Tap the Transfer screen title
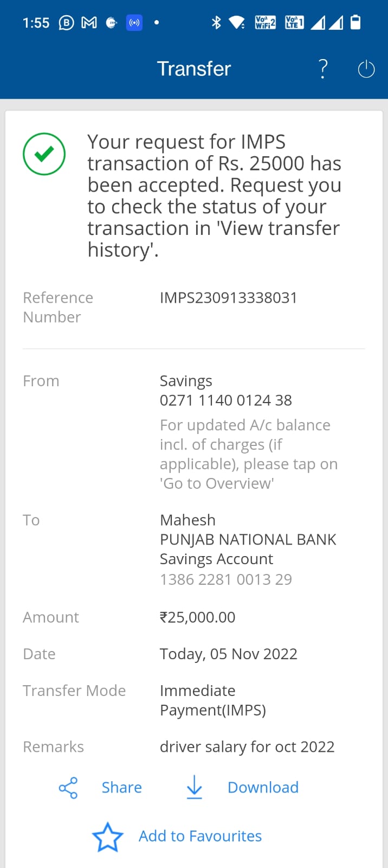Viewport: 388px width, 868px height. tap(194, 69)
